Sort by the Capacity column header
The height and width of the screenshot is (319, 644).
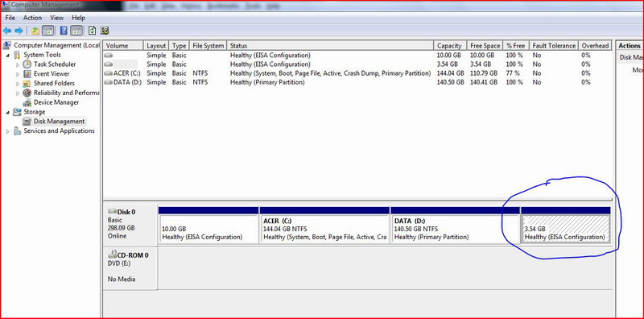(x=449, y=46)
